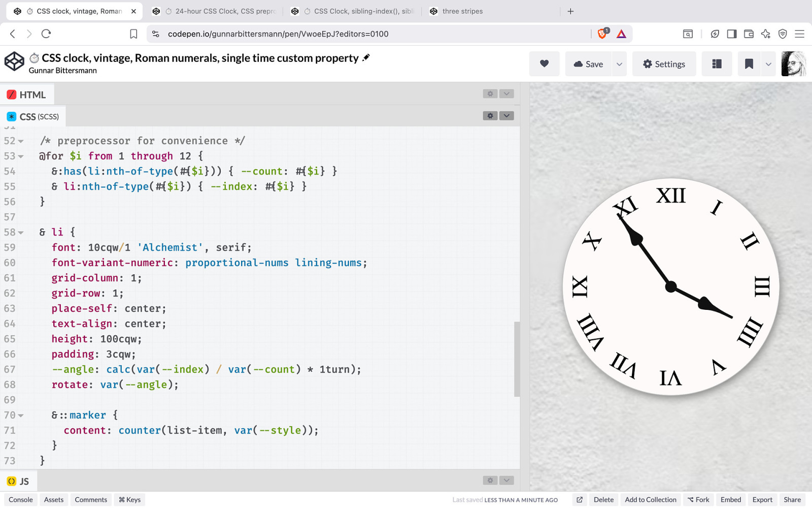Open the CSS editor settings gear
Image resolution: width=812 pixels, height=508 pixels.
point(490,116)
